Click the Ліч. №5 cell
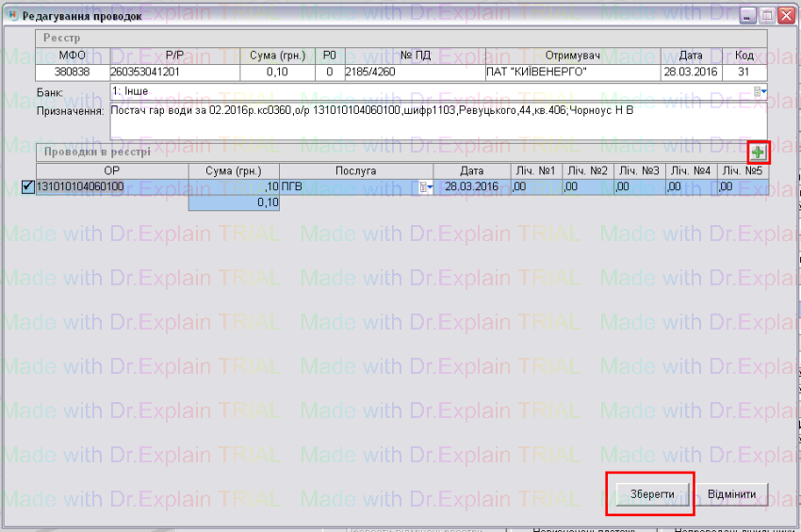 [741, 187]
